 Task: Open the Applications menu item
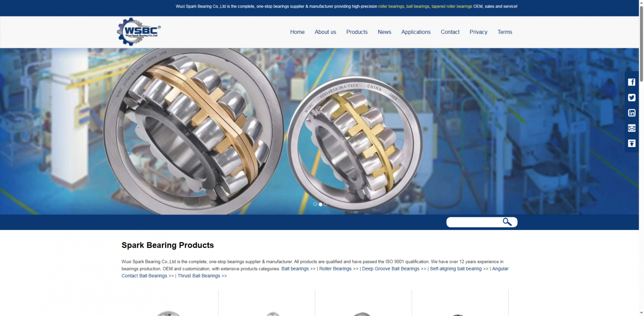click(416, 32)
